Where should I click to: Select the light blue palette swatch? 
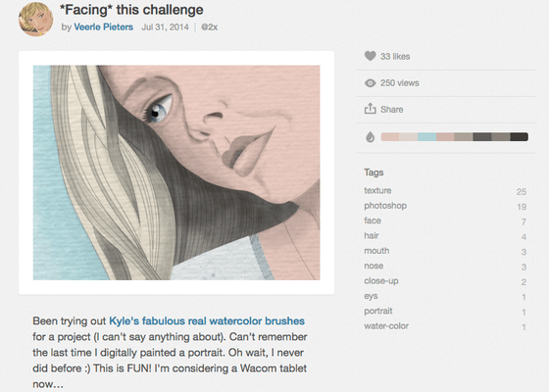pos(426,137)
